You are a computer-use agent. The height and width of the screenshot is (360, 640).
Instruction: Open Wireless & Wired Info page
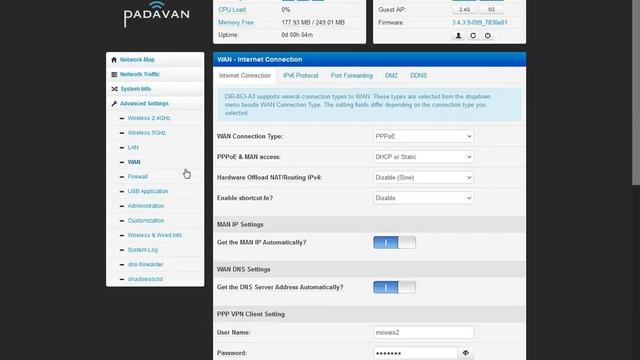(155, 235)
